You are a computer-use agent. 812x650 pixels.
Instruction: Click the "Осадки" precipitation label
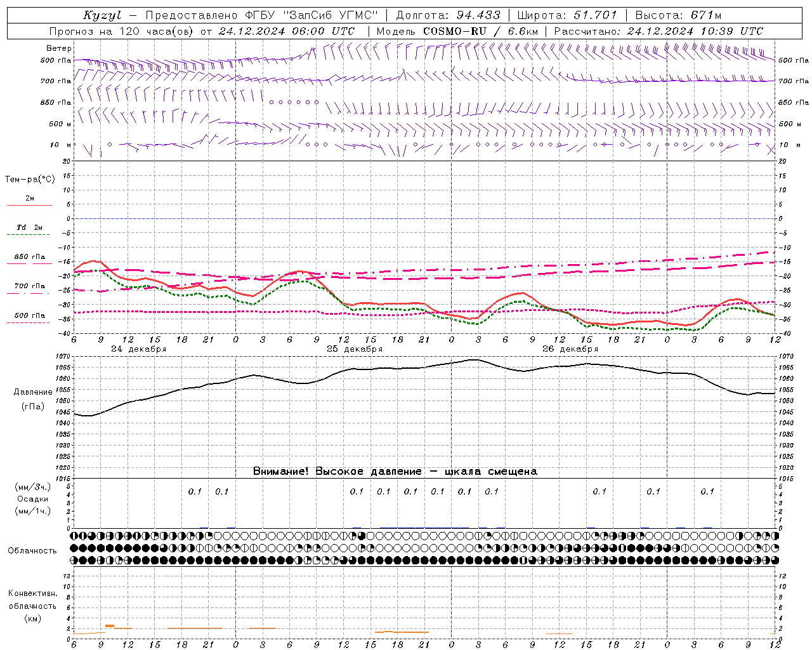pyautogui.click(x=33, y=499)
